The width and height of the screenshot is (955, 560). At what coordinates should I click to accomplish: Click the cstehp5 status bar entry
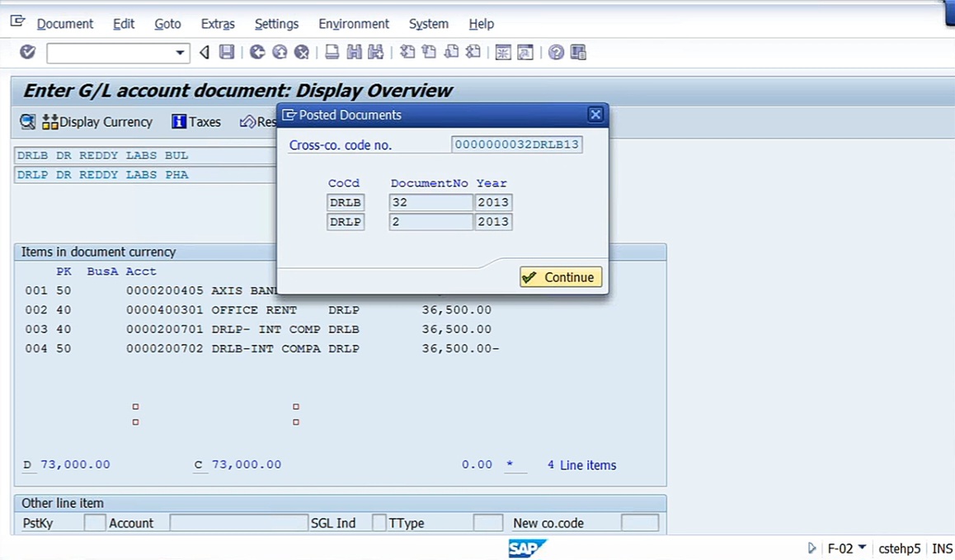point(900,548)
